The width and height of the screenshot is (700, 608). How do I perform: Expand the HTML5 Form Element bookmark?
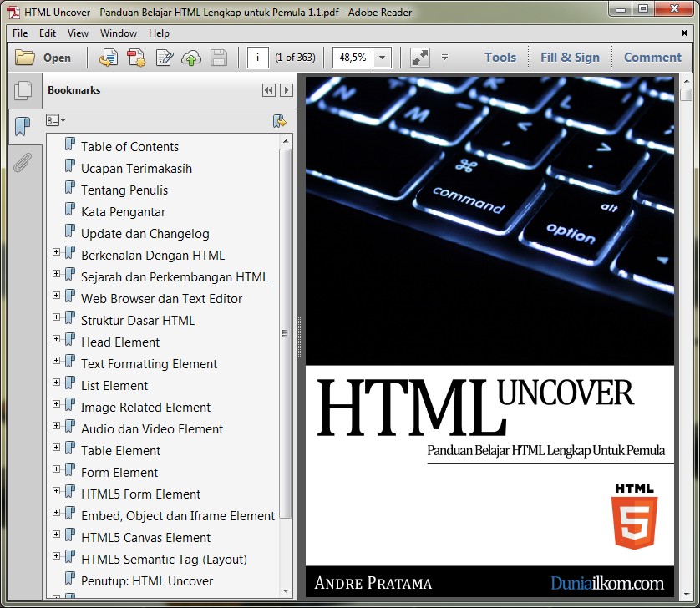point(56,490)
